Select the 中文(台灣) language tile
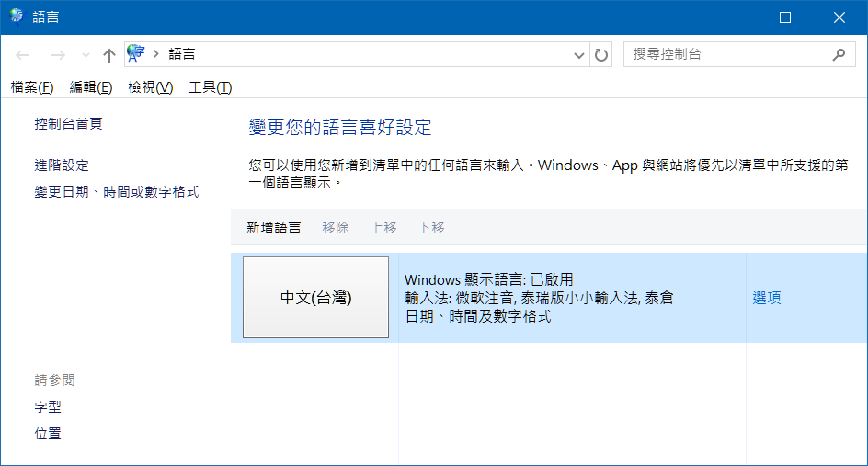This screenshot has width=868, height=466. point(315,297)
